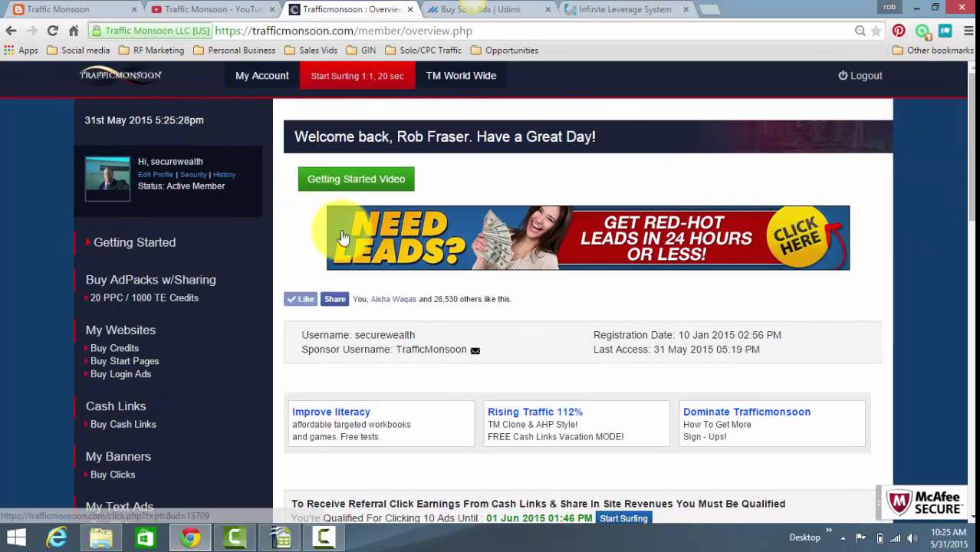Open the Windows Store taskbar icon
980x552 pixels.
(146, 537)
